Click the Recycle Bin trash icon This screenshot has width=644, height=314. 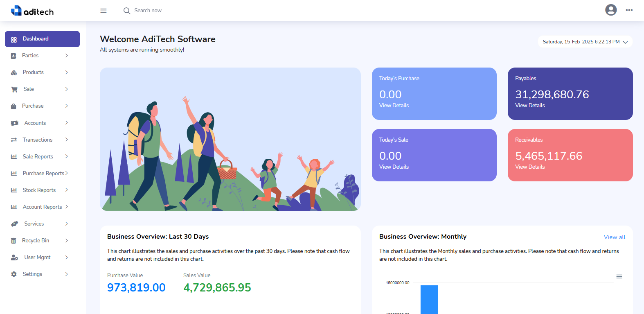(x=14, y=241)
